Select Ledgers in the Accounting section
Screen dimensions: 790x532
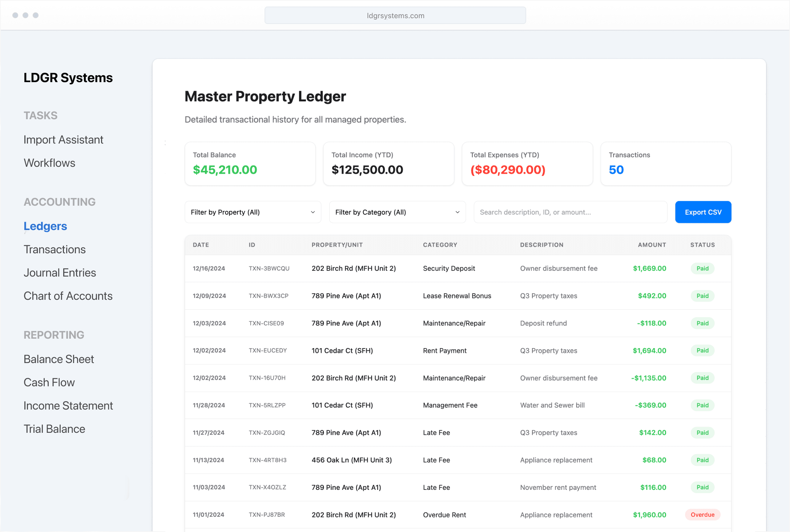[45, 226]
